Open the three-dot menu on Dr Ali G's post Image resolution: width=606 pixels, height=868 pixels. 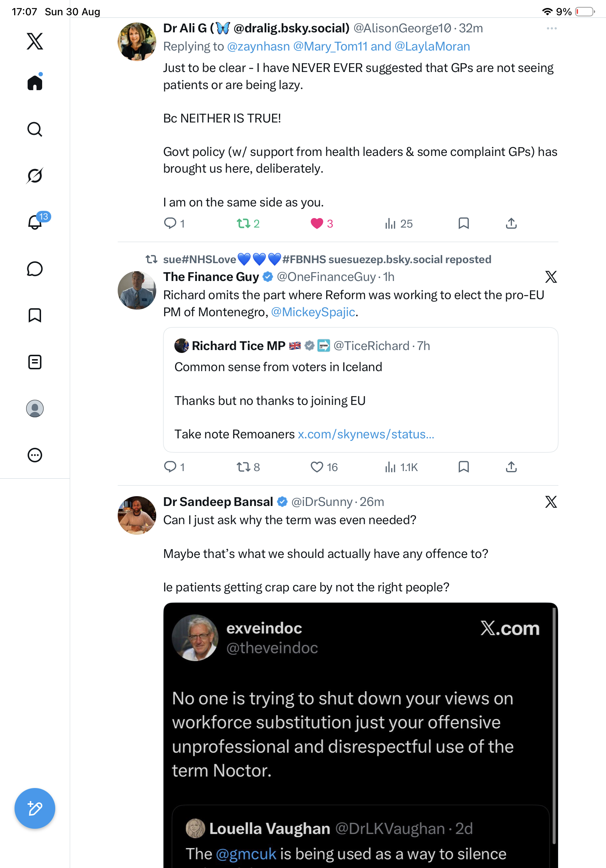click(552, 28)
